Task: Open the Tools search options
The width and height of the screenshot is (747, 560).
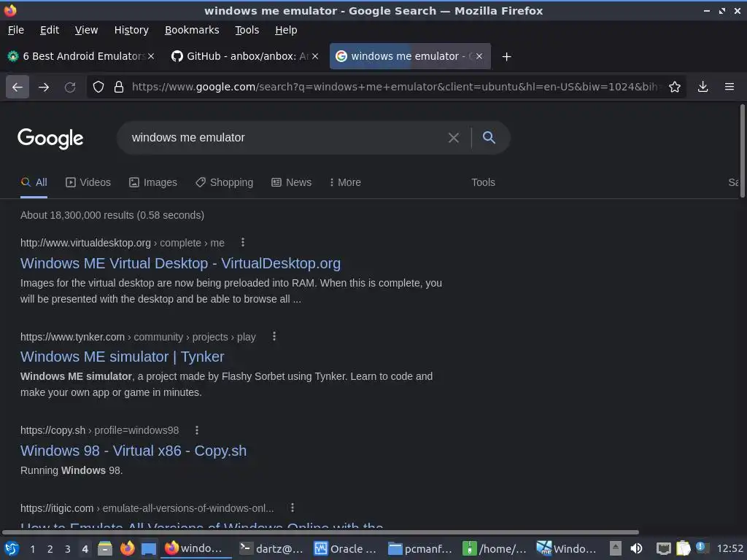Action: [483, 182]
